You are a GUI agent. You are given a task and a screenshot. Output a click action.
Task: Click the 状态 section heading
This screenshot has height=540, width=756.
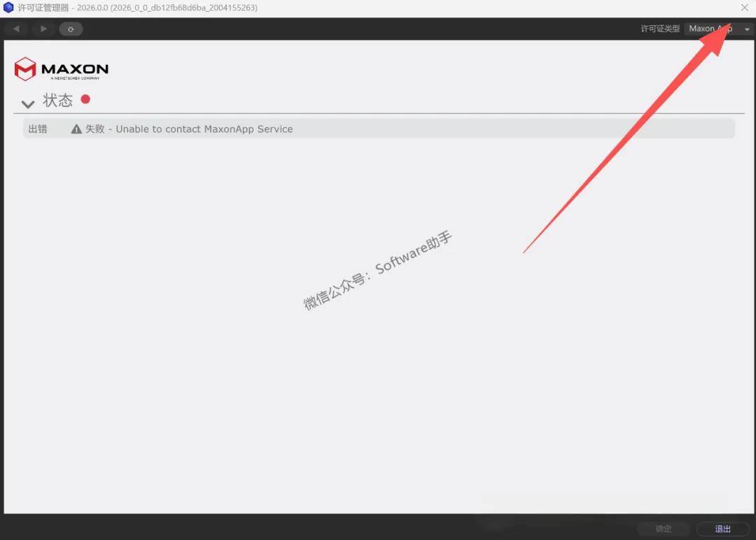pos(57,100)
